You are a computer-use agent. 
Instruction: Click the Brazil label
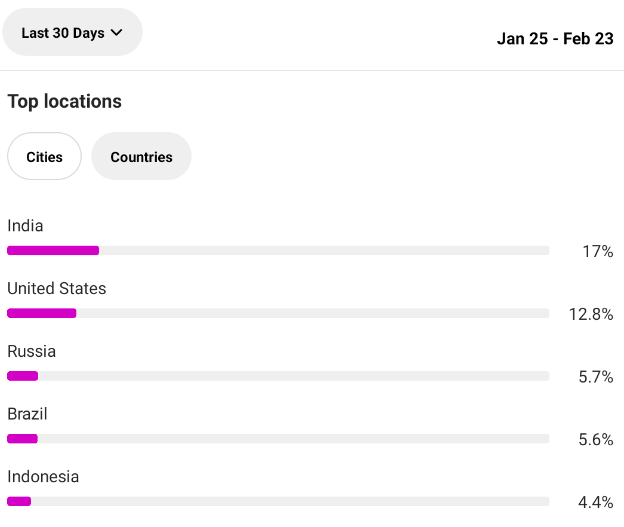pyautogui.click(x=27, y=414)
